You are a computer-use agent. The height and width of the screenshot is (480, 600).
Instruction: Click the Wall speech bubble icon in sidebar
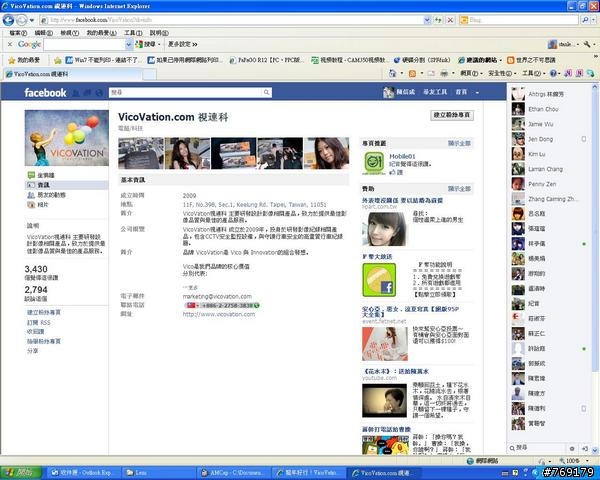pos(31,175)
